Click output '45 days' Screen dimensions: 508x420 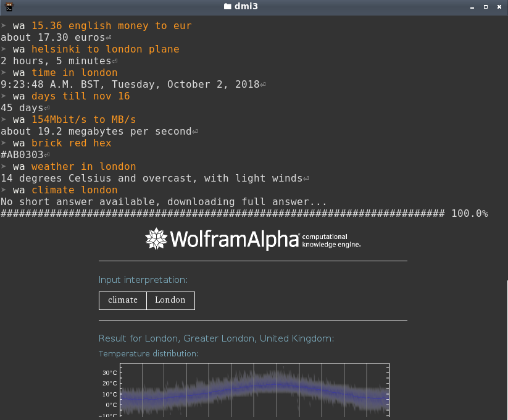22,108
